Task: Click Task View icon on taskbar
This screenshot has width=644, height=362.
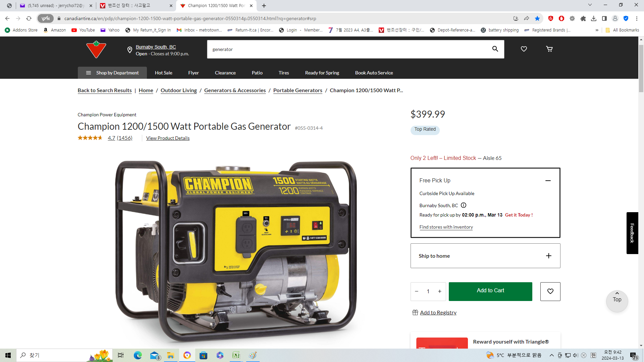Action: [121, 355]
